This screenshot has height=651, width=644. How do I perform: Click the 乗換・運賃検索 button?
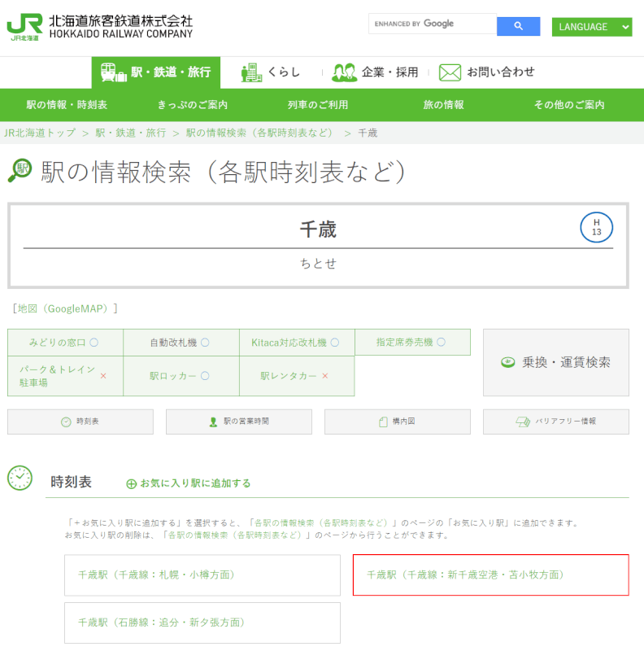click(556, 363)
